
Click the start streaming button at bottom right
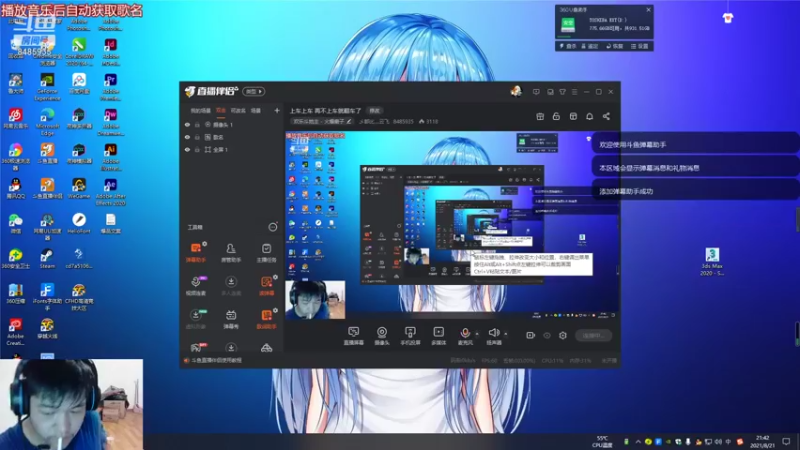click(x=593, y=335)
